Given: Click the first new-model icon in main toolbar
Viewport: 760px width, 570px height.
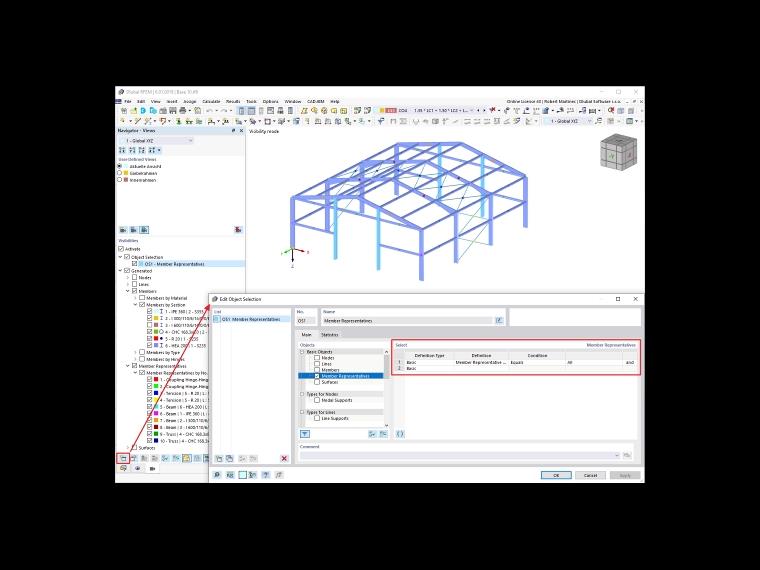Looking at the screenshot, I should (x=124, y=111).
